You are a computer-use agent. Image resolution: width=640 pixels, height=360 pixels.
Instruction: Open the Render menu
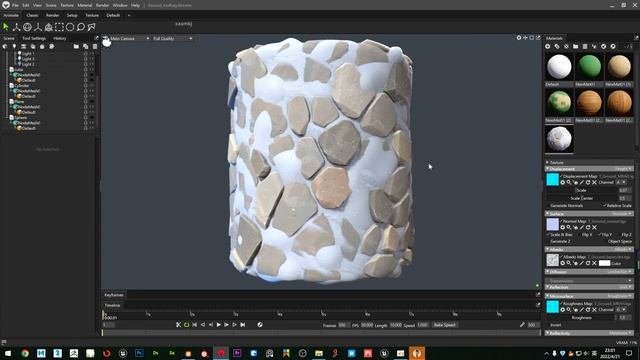pyautogui.click(x=102, y=5)
